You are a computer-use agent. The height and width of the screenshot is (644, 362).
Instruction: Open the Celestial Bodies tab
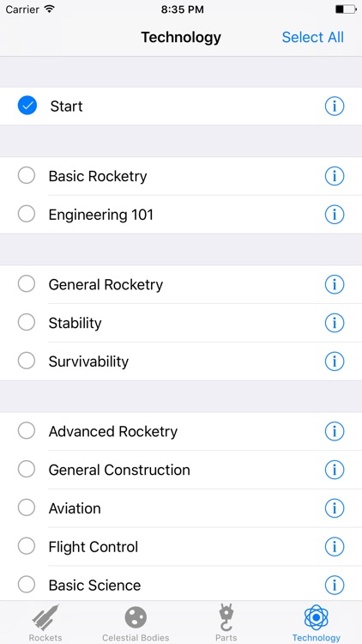coord(136,623)
